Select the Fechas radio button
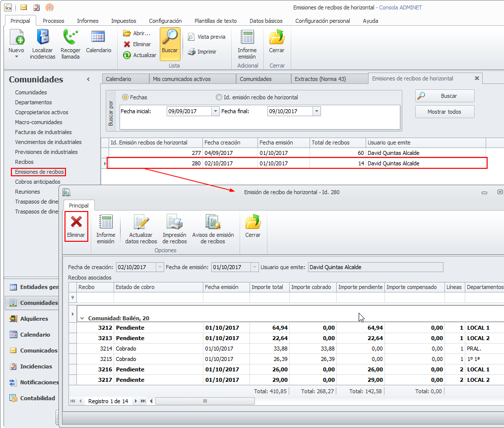The image size is (504, 428). coord(125,97)
